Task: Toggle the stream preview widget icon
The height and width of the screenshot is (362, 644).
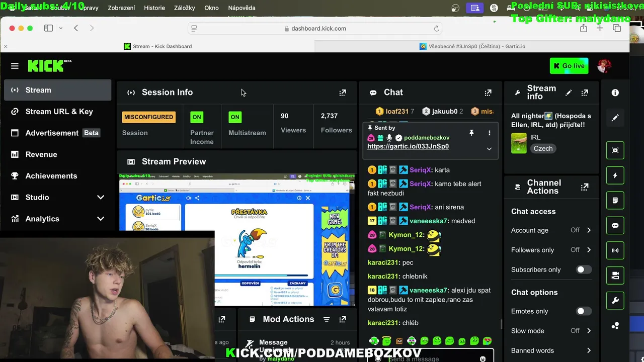Action: [615, 150]
